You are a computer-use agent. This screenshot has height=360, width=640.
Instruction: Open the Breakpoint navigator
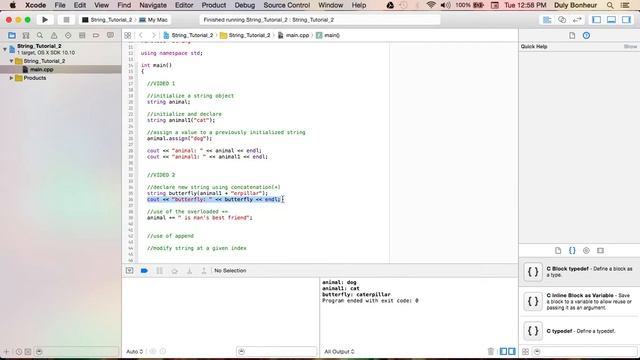[96, 36]
